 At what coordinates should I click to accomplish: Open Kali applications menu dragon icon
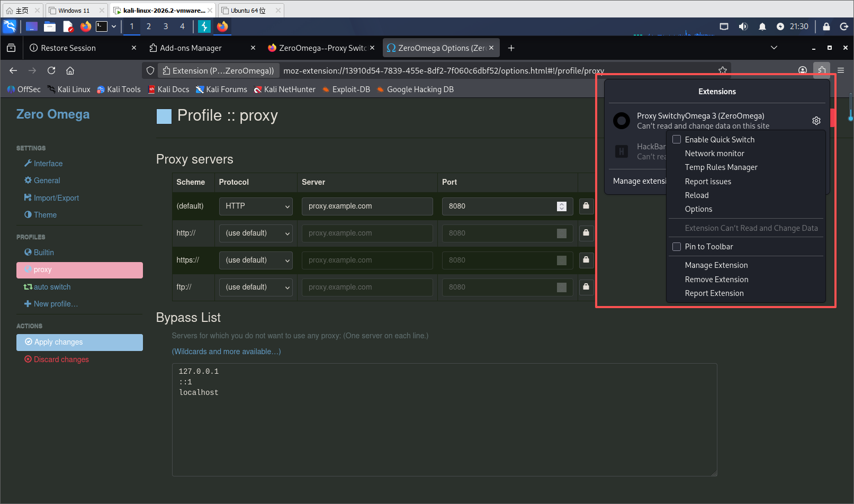[10, 26]
